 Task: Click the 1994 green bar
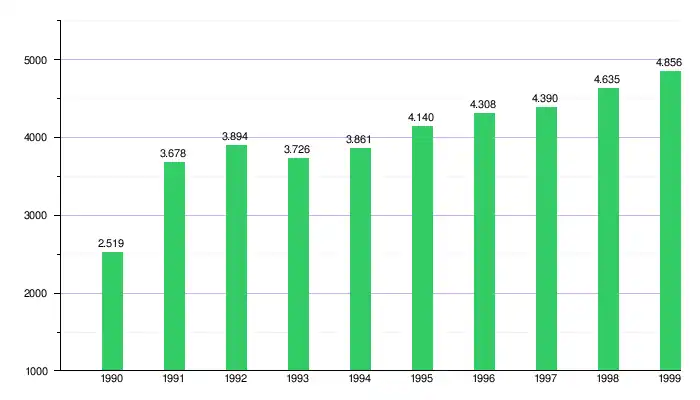360,259
